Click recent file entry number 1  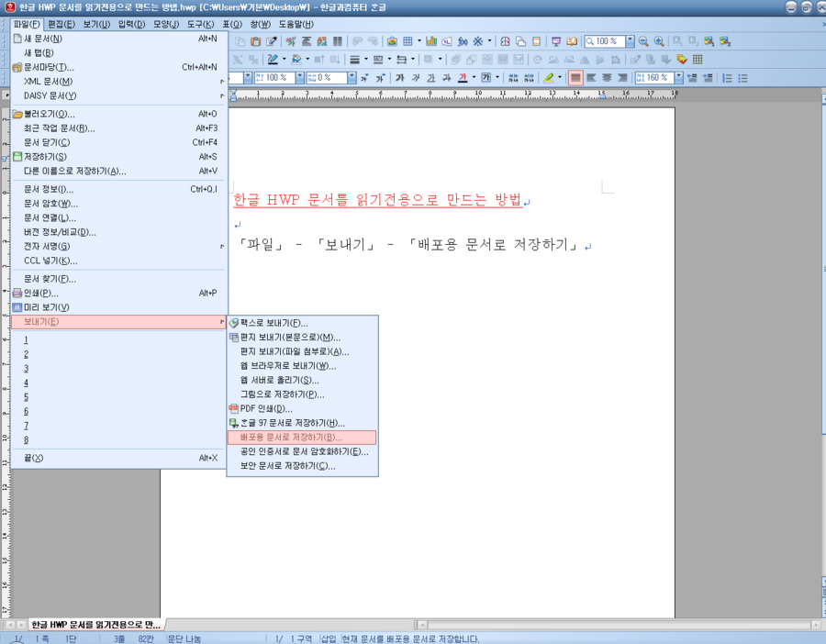[119, 340]
